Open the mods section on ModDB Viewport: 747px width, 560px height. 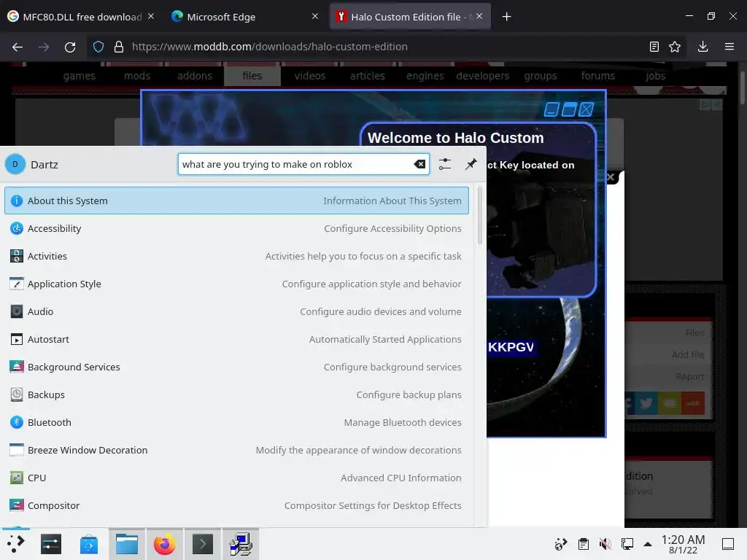pos(137,76)
